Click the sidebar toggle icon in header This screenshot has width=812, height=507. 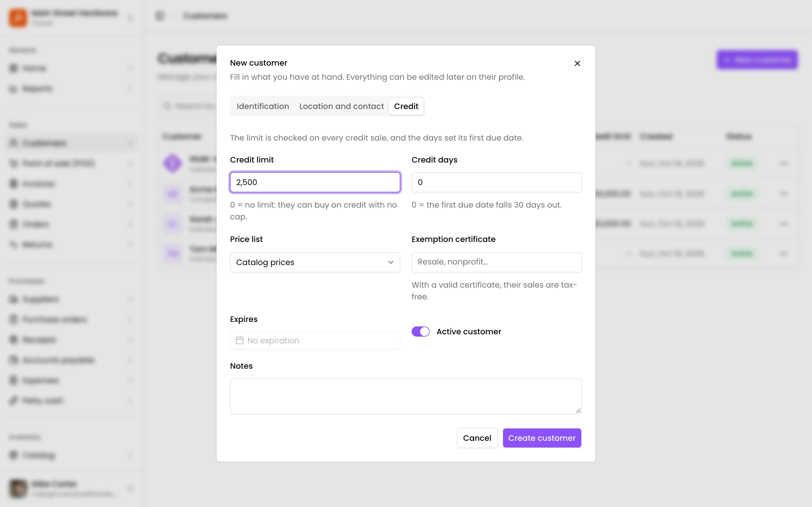click(160, 16)
